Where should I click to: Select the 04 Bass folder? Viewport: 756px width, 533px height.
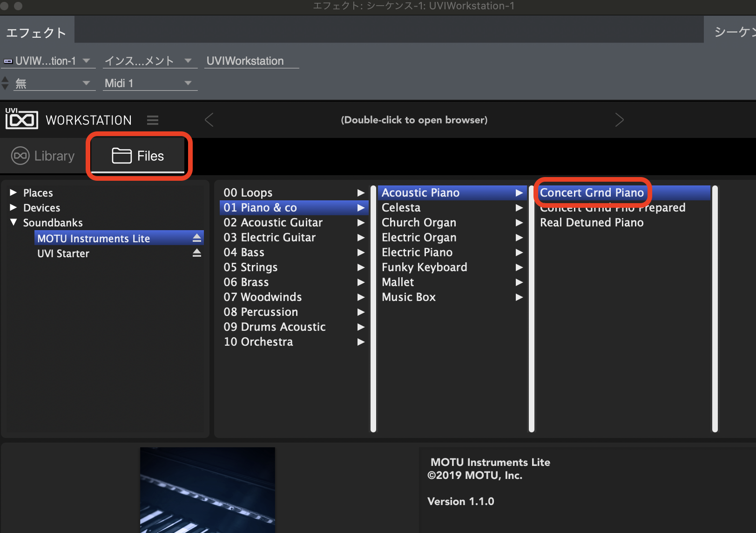pos(294,252)
